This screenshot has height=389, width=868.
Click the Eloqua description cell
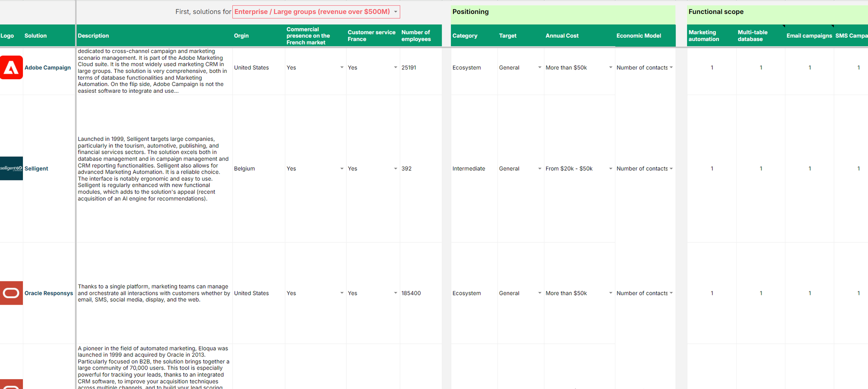[x=154, y=367]
